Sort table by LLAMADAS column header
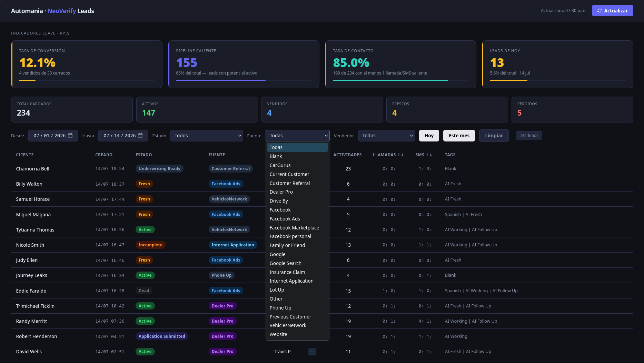The image size is (644, 363). [388, 155]
